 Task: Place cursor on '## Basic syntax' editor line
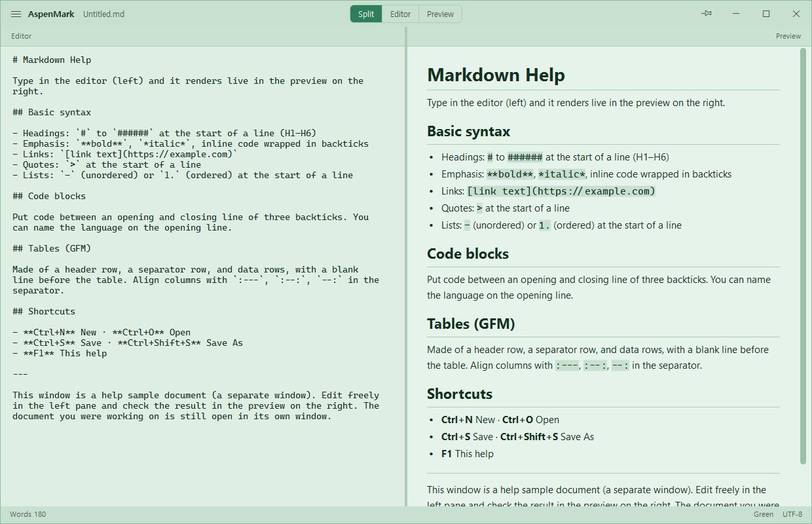pos(52,113)
